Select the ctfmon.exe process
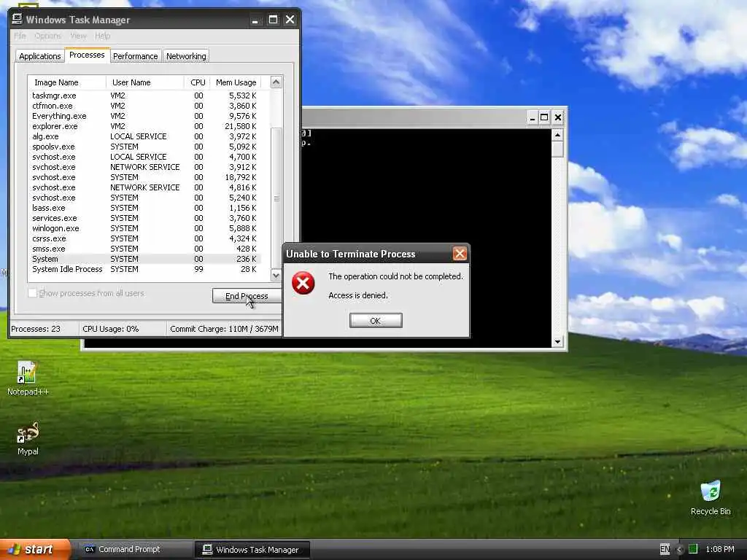The image size is (747, 560). (144, 106)
